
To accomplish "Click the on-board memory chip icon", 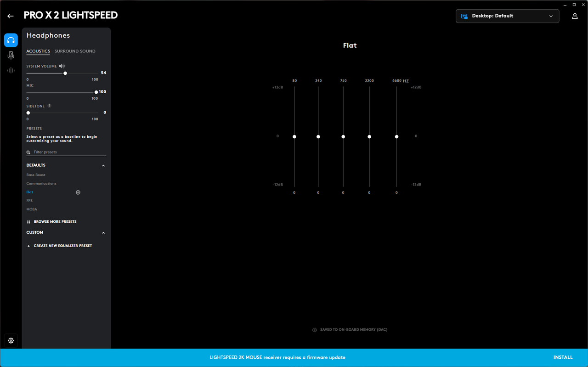I will coord(315,330).
